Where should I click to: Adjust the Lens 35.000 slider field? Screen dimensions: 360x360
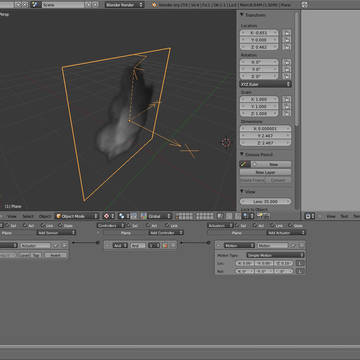coord(266,201)
